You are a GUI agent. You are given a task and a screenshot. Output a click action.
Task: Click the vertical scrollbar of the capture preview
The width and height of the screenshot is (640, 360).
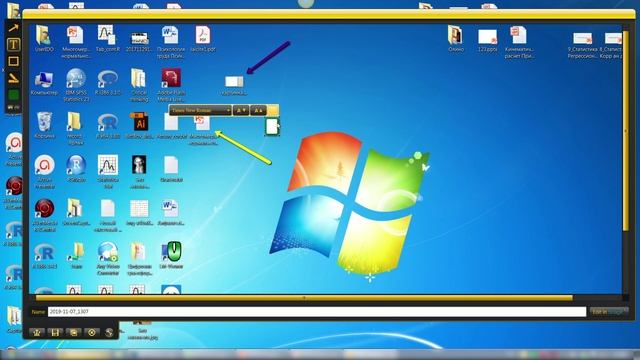(x=626, y=131)
